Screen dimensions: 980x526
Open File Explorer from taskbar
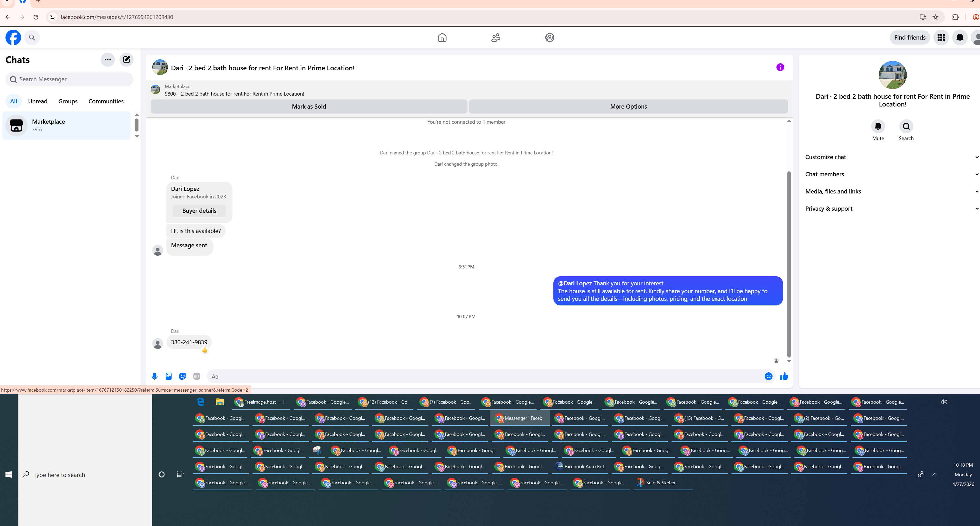click(219, 402)
